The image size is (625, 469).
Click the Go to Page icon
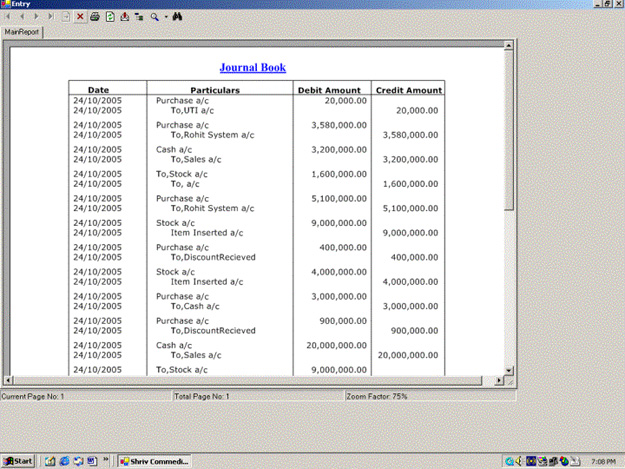point(66,17)
